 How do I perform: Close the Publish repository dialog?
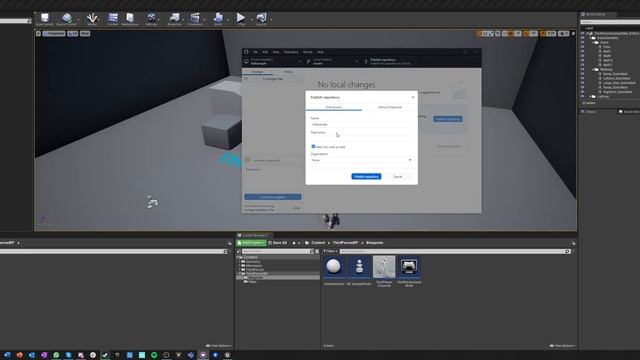413,97
